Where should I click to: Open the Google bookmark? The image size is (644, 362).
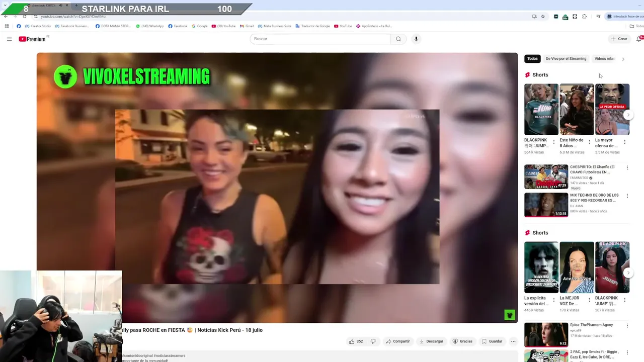pyautogui.click(x=200, y=26)
